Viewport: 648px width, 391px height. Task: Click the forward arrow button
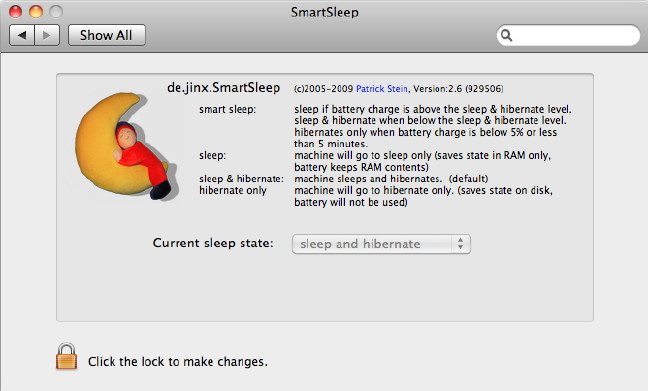[47, 35]
